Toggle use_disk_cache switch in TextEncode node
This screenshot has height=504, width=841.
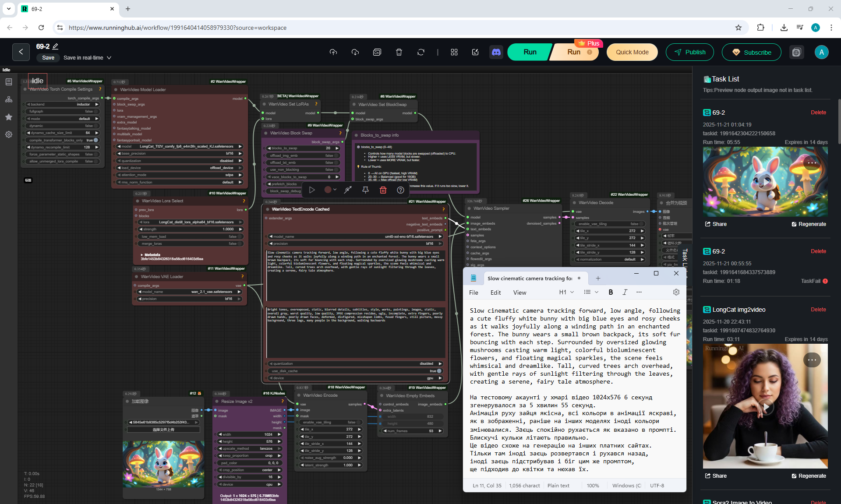[x=439, y=371]
